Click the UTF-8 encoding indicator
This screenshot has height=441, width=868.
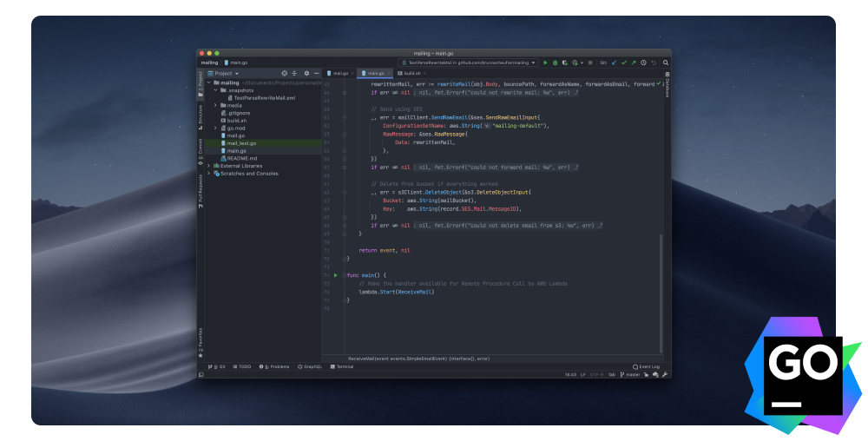click(x=597, y=375)
